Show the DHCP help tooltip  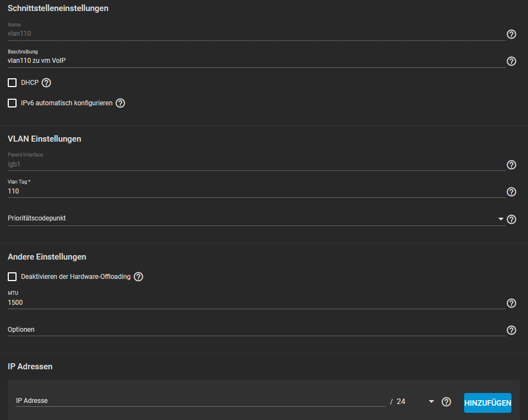[x=46, y=83]
